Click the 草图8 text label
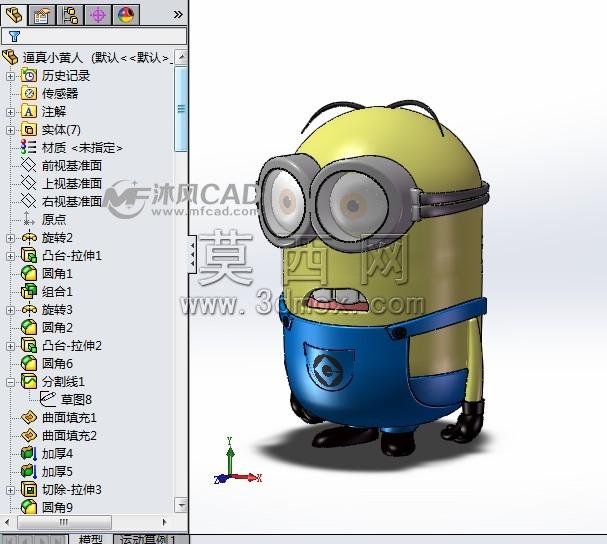This screenshot has width=607, height=544. tap(76, 400)
